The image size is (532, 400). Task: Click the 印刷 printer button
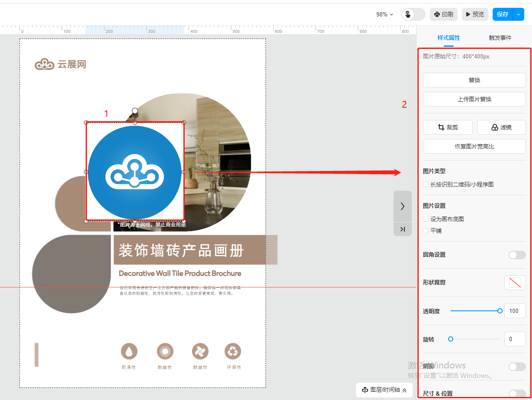tap(443, 14)
